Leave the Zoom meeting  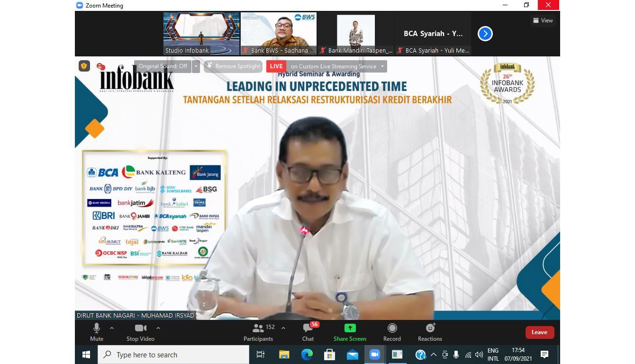tap(539, 332)
